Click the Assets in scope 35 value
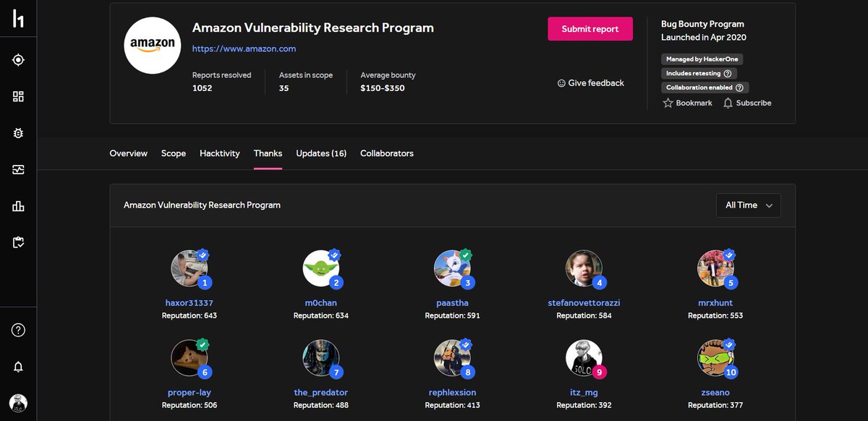Screen dimensions: 868x421 [x=284, y=88]
